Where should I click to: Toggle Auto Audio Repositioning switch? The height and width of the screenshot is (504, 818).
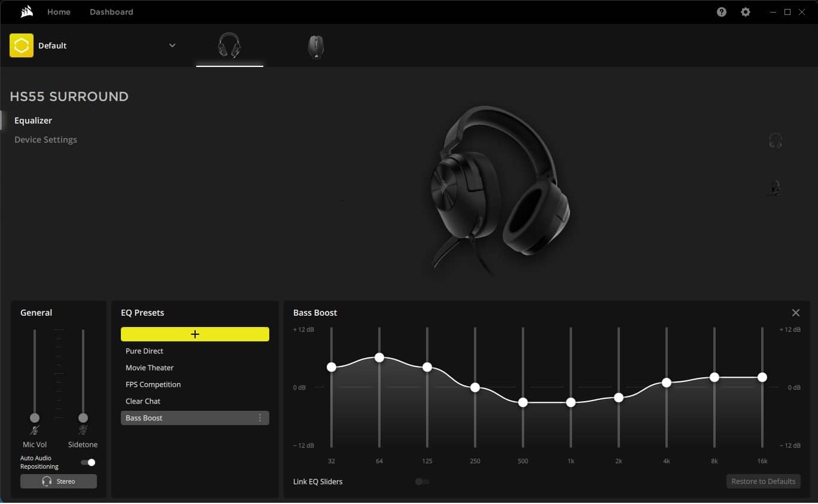tap(88, 462)
